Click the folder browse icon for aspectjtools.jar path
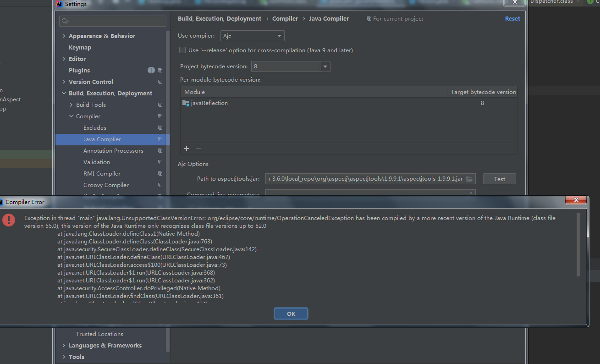This screenshot has width=600, height=364. pyautogui.click(x=469, y=179)
